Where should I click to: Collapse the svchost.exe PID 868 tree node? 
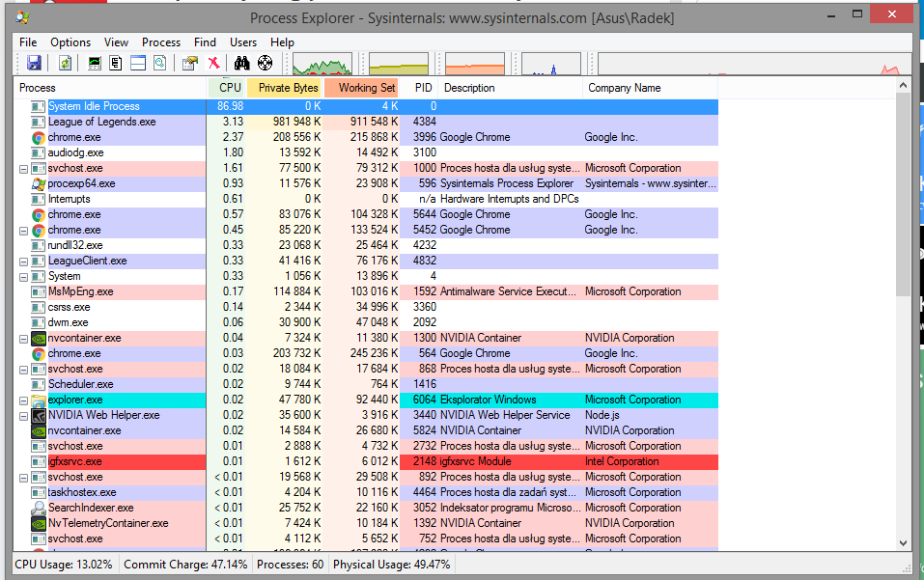coord(23,370)
